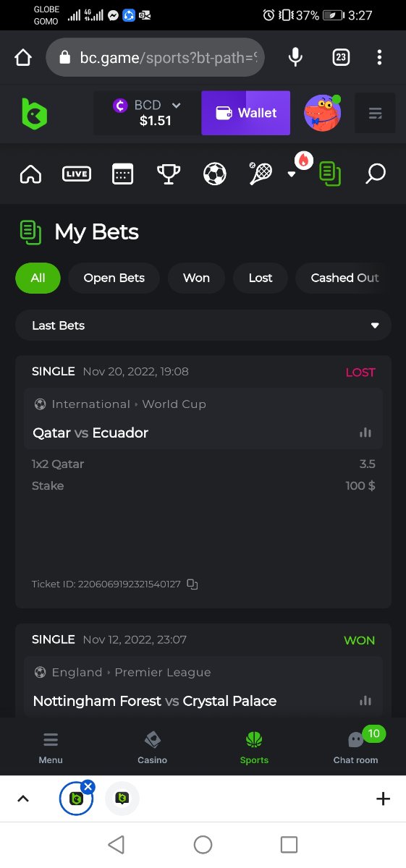This screenshot has height=868, width=406.
Task: Copy the Ticket ID with copy icon
Action: click(193, 584)
